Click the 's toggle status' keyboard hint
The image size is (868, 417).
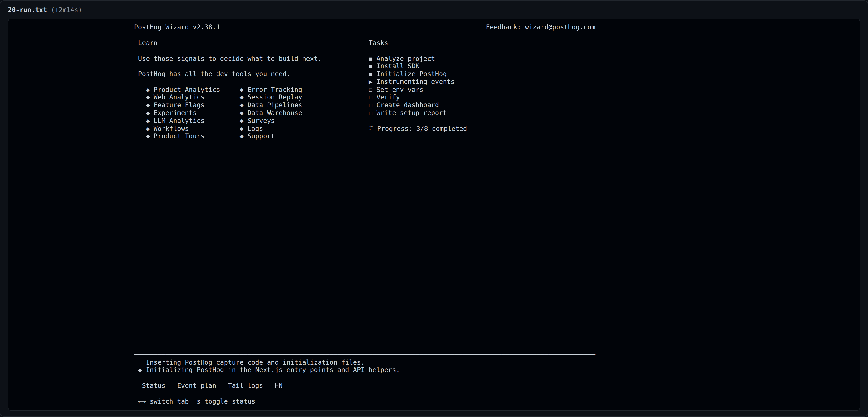coord(226,401)
